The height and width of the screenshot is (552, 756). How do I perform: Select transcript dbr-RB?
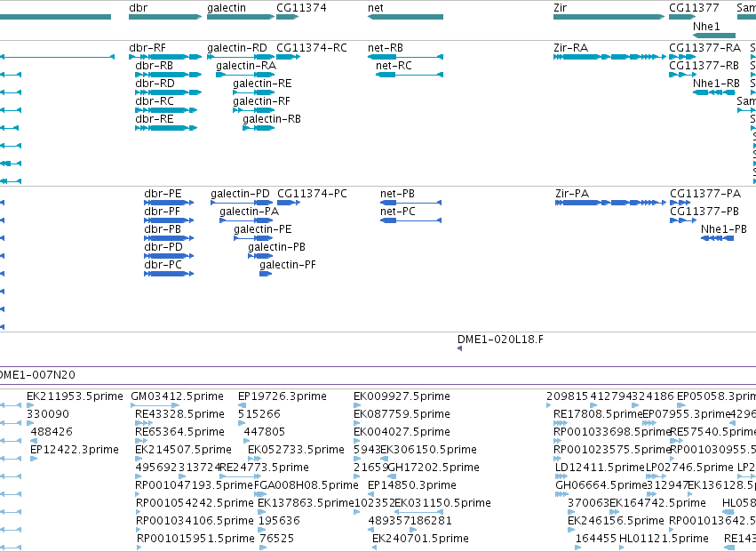pyautogui.click(x=168, y=75)
